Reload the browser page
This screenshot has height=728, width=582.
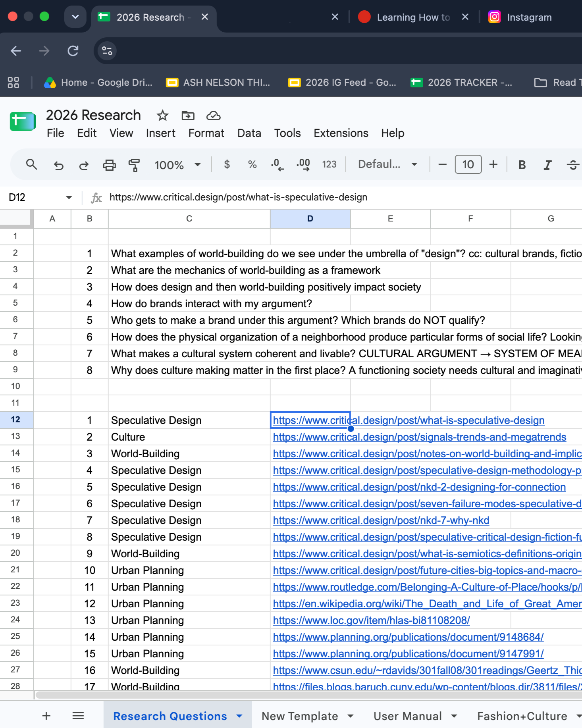(x=73, y=51)
